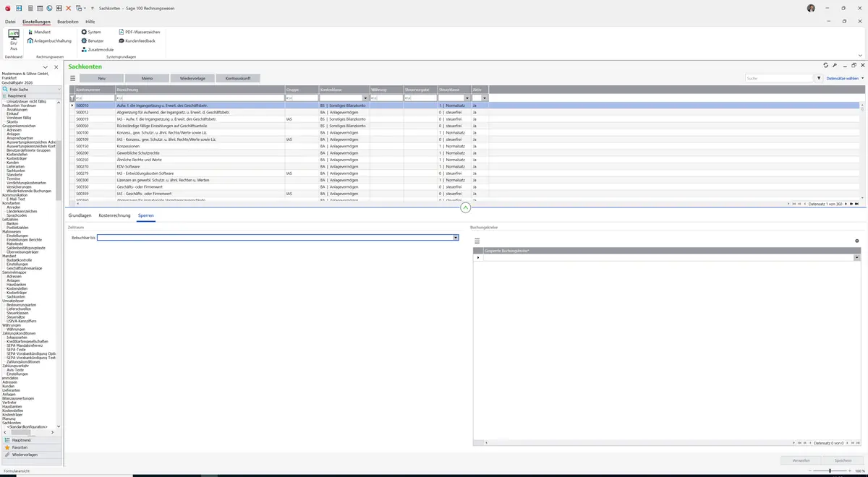Open the Aktiv column filter dropdown
The width and height of the screenshot is (868, 477).
point(485,98)
